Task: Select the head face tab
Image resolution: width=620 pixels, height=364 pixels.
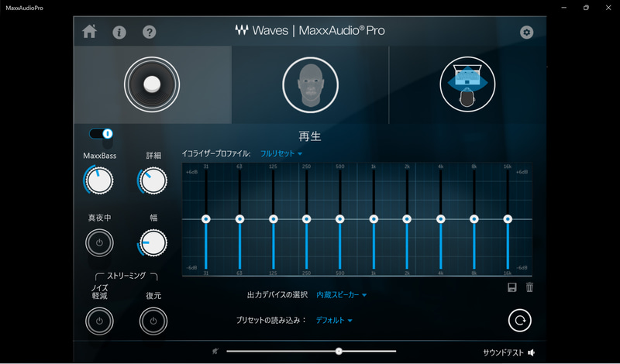Action: click(x=310, y=84)
